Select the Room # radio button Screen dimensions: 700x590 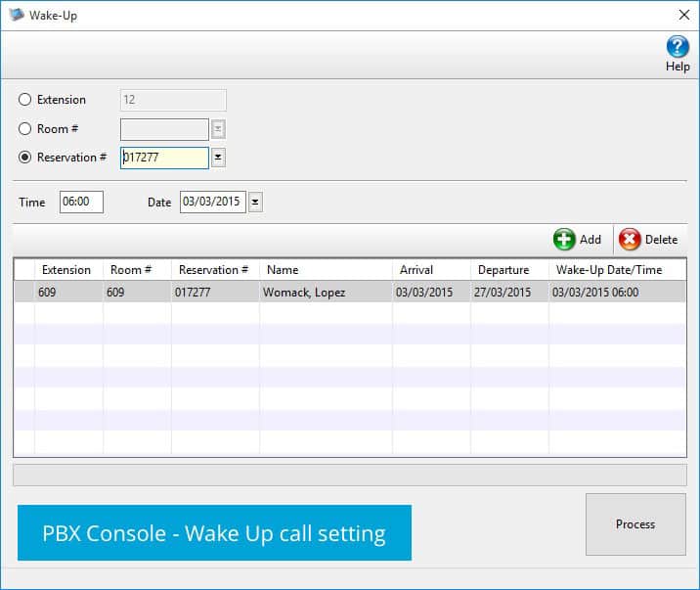(25, 129)
